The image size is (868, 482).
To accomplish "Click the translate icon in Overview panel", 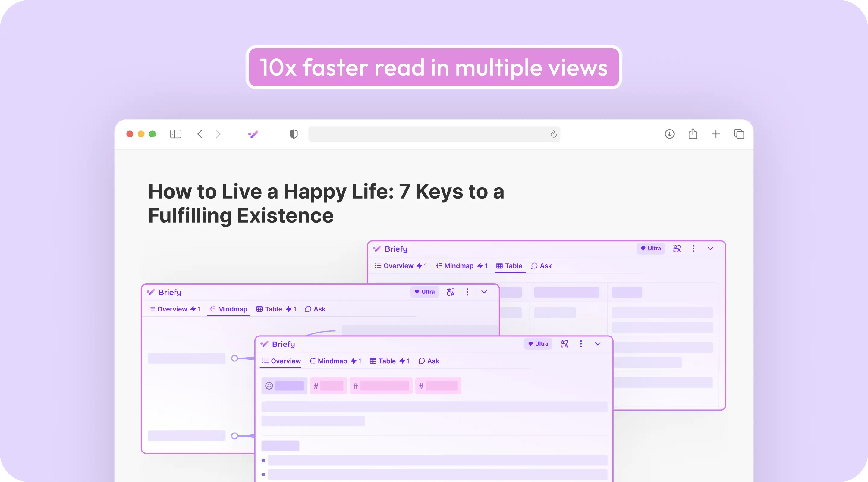I will tap(564, 343).
